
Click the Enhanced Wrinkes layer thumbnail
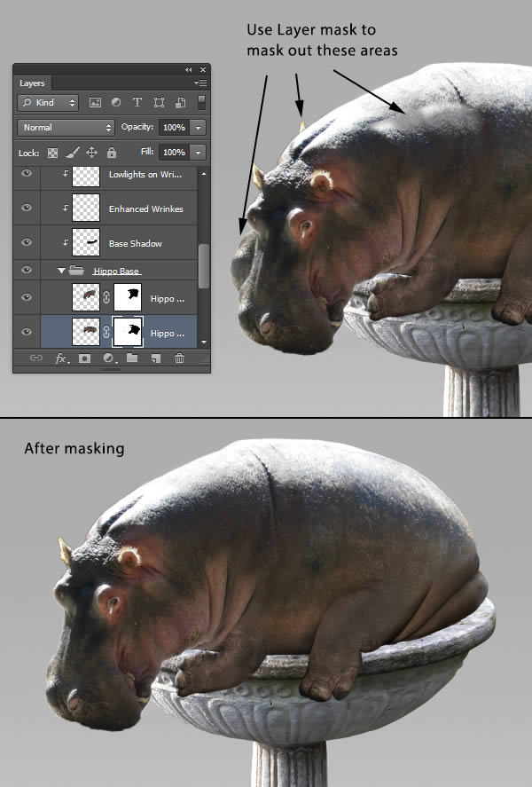tap(86, 208)
